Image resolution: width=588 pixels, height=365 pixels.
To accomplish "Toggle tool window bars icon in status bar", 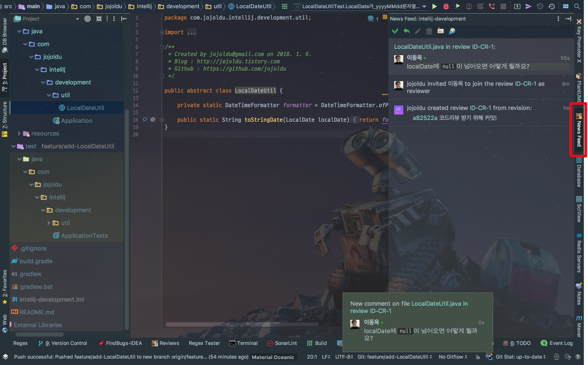I will pyautogui.click(x=5, y=357).
